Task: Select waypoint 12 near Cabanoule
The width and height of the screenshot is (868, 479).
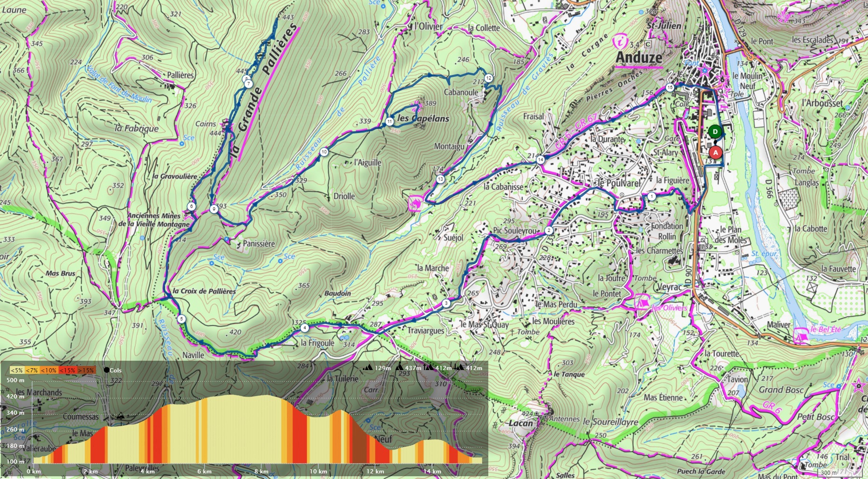Action: click(488, 78)
